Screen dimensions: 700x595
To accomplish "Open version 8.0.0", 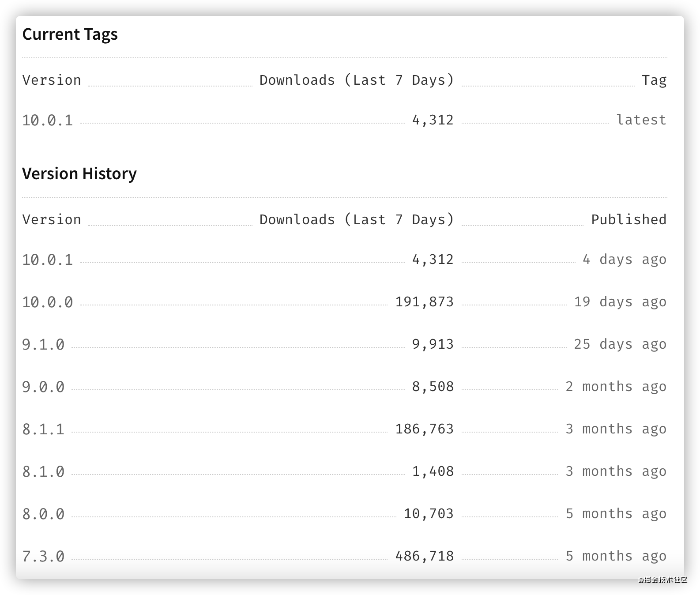I will pyautogui.click(x=43, y=514).
